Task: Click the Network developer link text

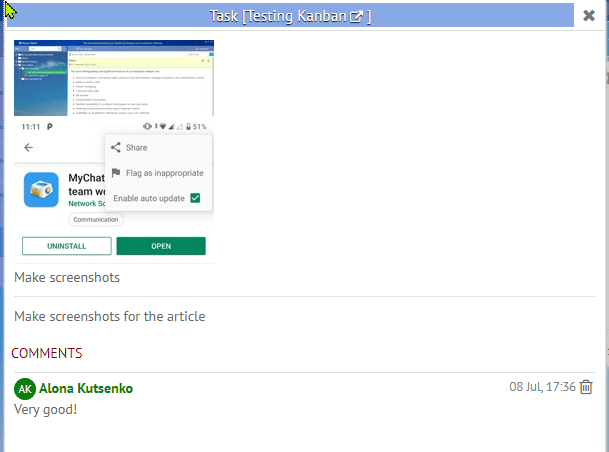Action: pyautogui.click(x=87, y=203)
